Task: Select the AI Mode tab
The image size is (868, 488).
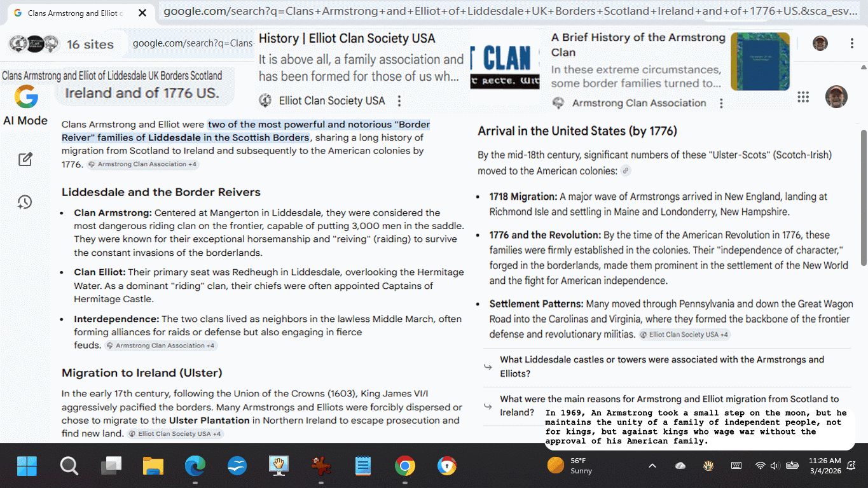Action: [x=25, y=120]
